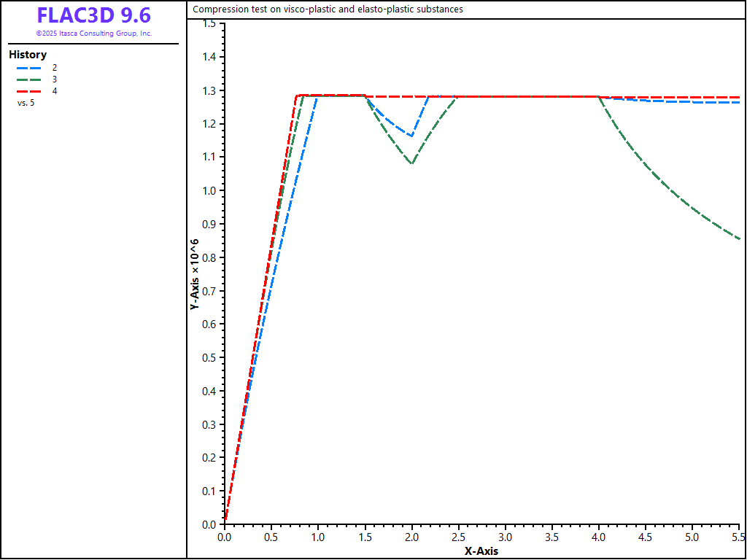
Task: Click the 'vs. 5' legend text
Action: point(26,103)
